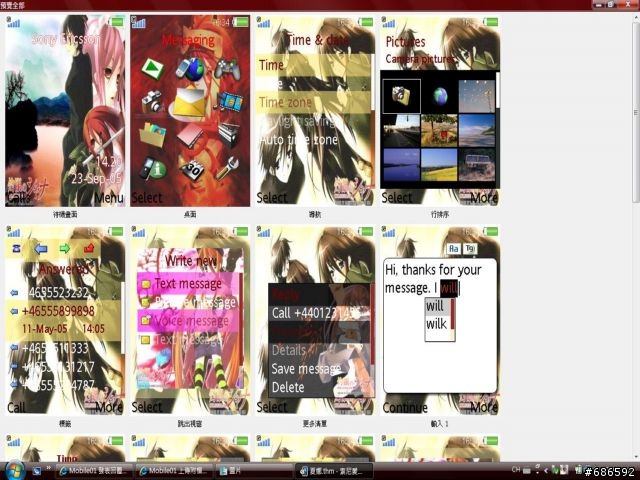640x480 pixels.
Task: Click 'Menu' softkey on standby preview
Action: pyautogui.click(x=109, y=198)
